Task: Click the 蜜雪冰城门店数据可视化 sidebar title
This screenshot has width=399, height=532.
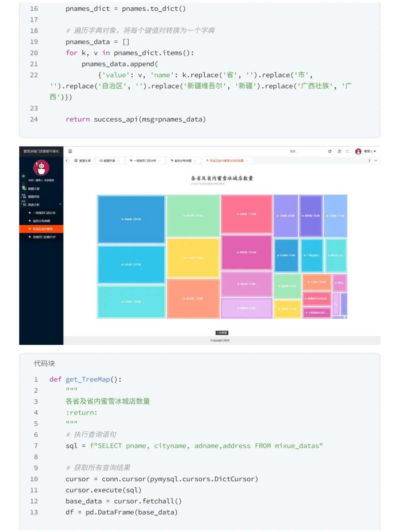Action: (41, 151)
